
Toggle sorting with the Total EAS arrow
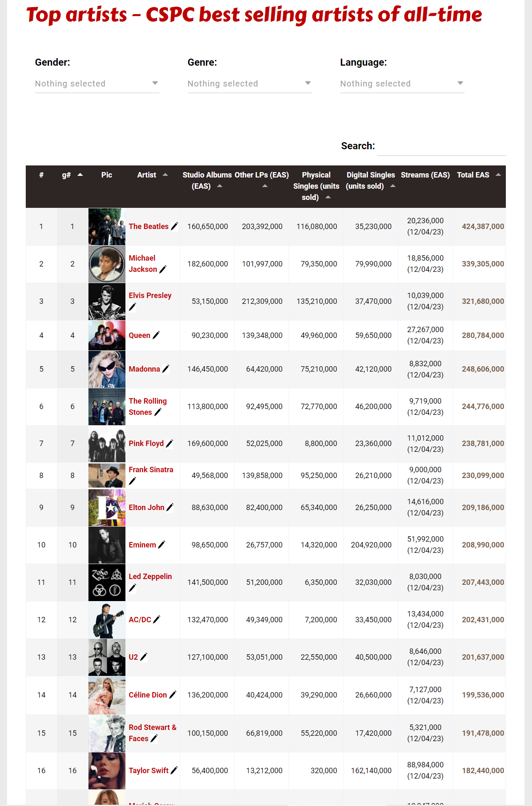498,175
